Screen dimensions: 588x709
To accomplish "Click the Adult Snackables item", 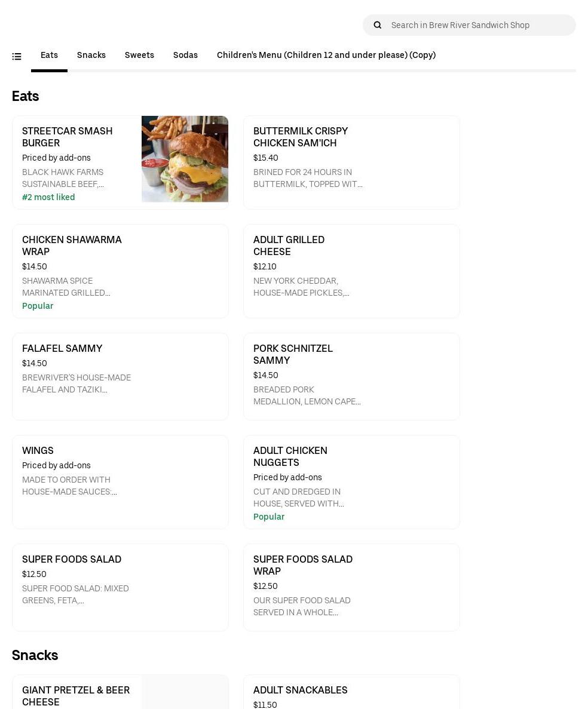I will click(301, 690).
